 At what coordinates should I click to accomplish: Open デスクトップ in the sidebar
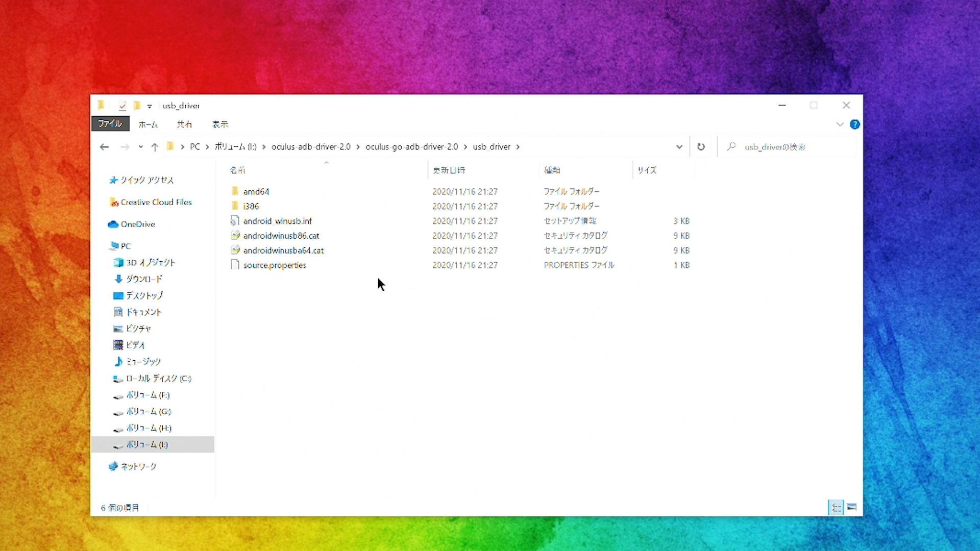pyautogui.click(x=144, y=295)
